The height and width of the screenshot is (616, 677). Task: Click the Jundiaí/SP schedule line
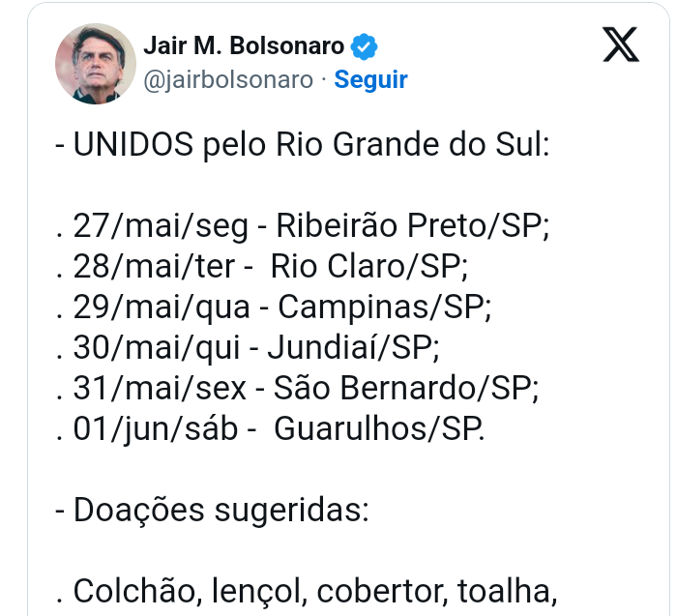[248, 347]
